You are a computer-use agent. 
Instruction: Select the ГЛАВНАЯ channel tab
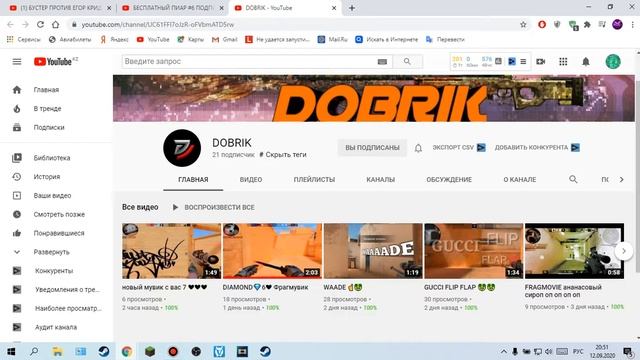[193, 180]
